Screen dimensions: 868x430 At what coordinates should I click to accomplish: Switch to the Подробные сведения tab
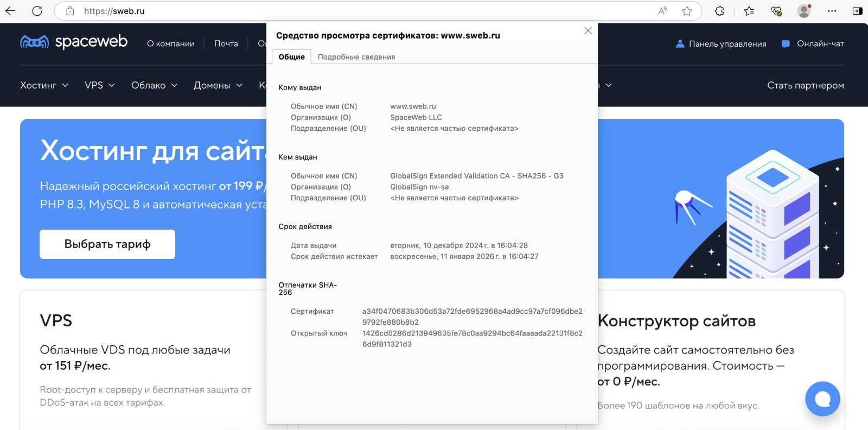coord(356,57)
